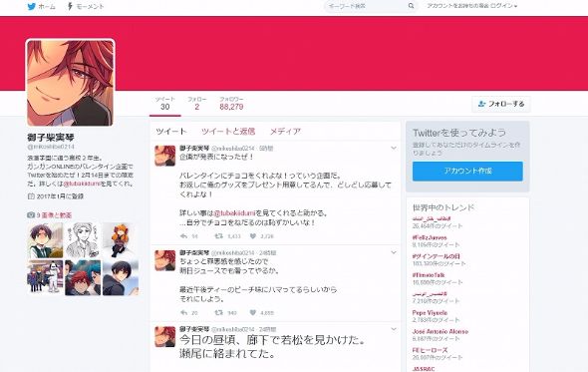Open the #FelizJueves trend

point(430,237)
